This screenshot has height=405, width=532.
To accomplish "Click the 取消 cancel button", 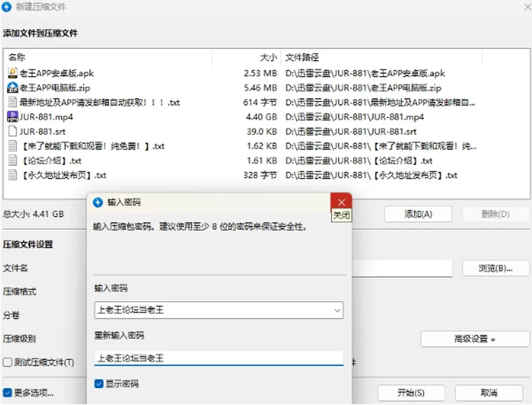I will 489,393.
